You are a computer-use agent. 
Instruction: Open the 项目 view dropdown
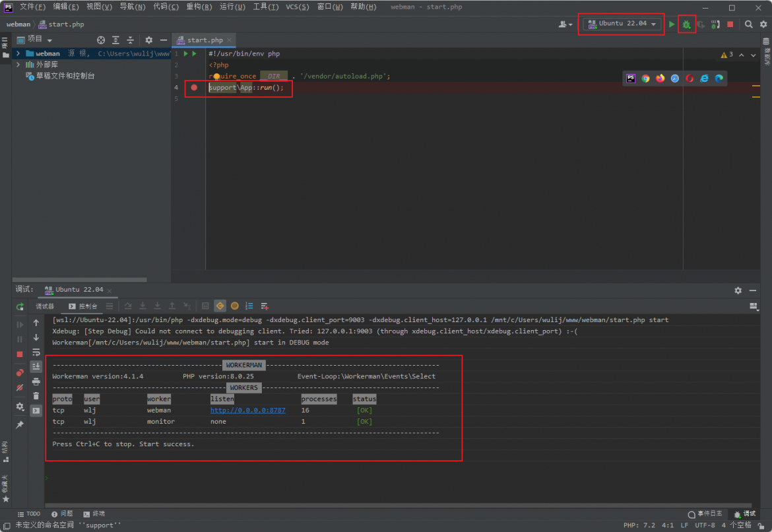pos(34,40)
